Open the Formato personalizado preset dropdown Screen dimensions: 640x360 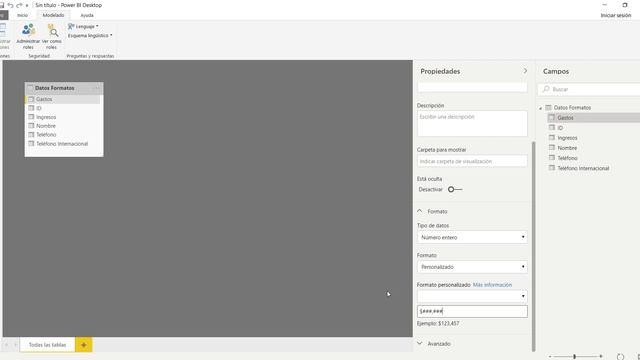472,296
